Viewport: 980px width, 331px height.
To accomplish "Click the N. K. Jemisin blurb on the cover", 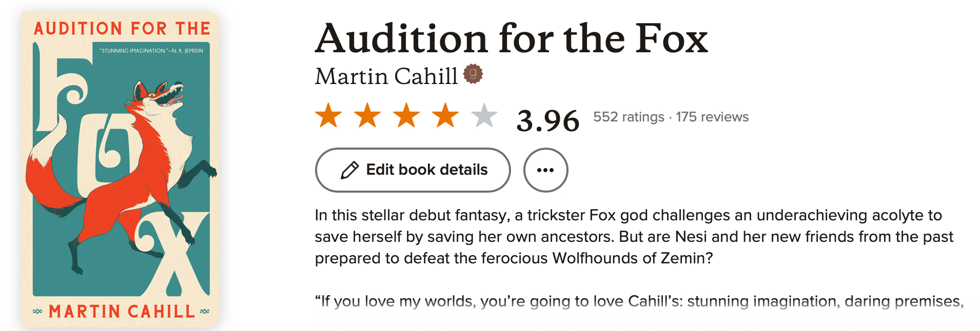I will pyautogui.click(x=151, y=51).
